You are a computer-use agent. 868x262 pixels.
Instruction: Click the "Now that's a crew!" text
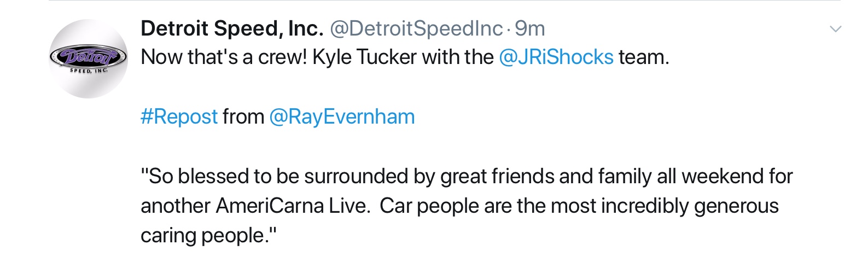click(224, 57)
